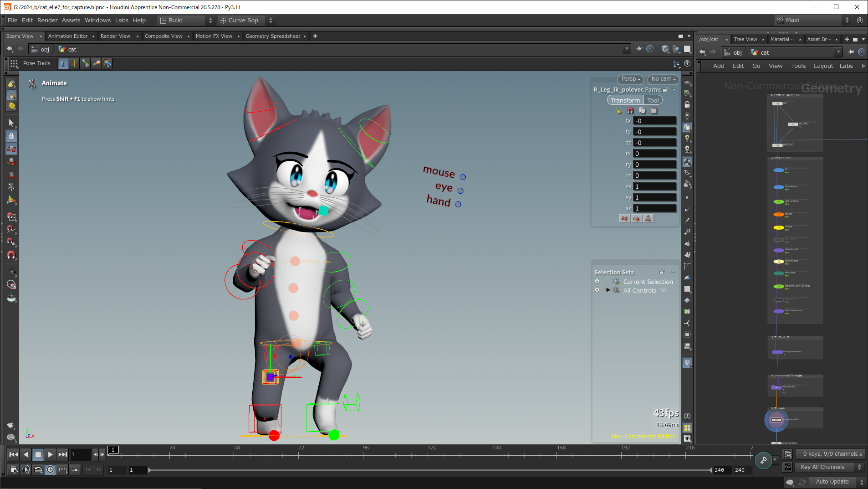
Task: Toggle real-time playback clock button
Action: [x=50, y=469]
